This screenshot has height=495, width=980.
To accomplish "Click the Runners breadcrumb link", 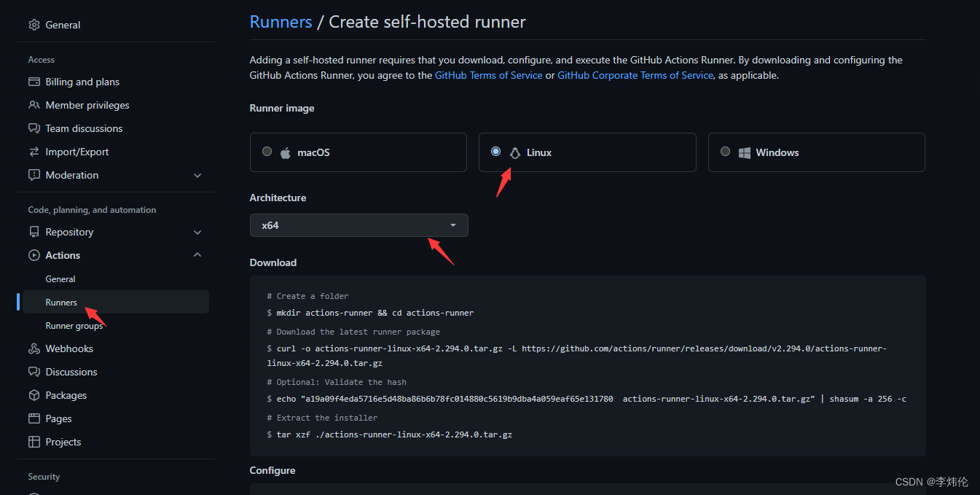I will pos(281,22).
